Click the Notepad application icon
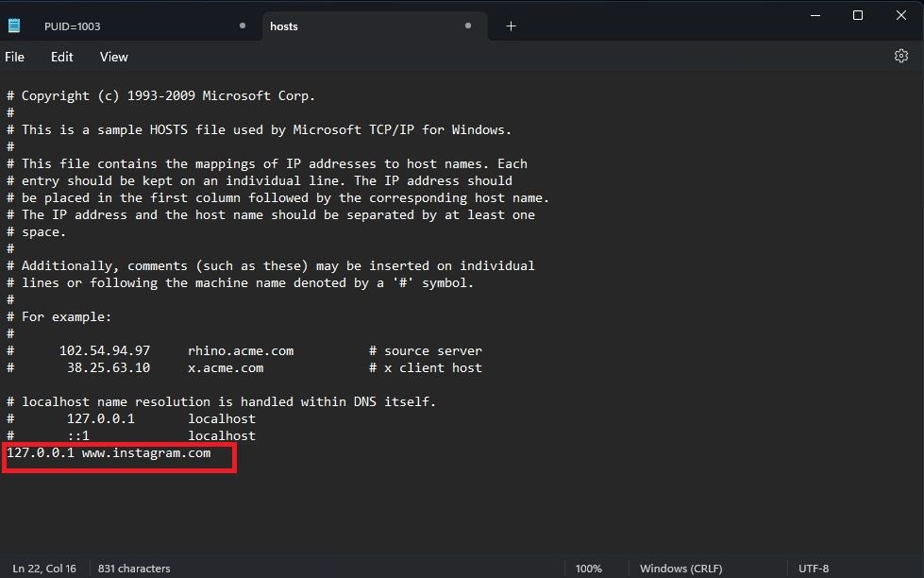Screen dimensions: 924x578 [x=13, y=25]
